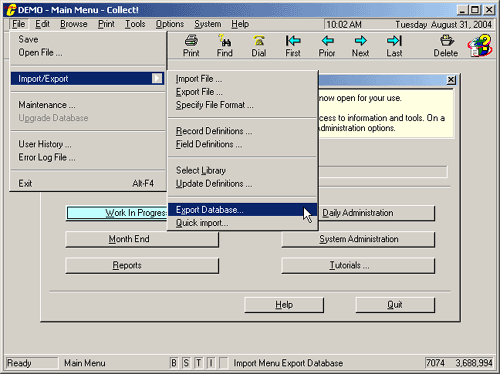The image size is (500, 374).
Task: Close the inner Main Menu dialog
Action: 451,80
